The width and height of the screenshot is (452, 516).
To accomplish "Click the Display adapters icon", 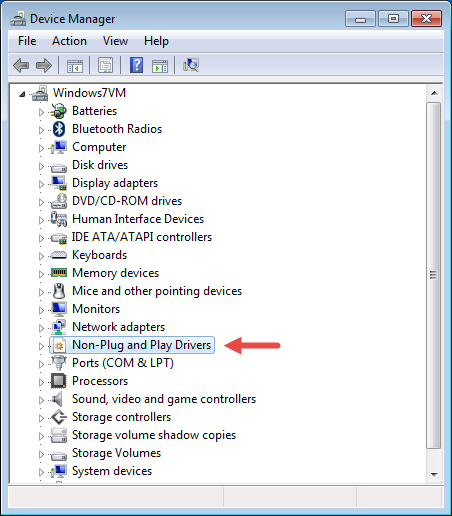I will click(x=59, y=183).
